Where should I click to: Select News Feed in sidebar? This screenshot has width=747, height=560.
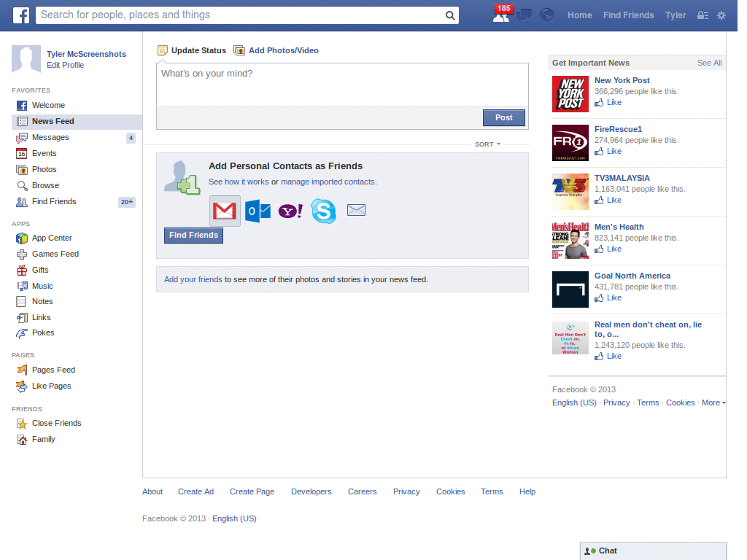tap(77, 122)
